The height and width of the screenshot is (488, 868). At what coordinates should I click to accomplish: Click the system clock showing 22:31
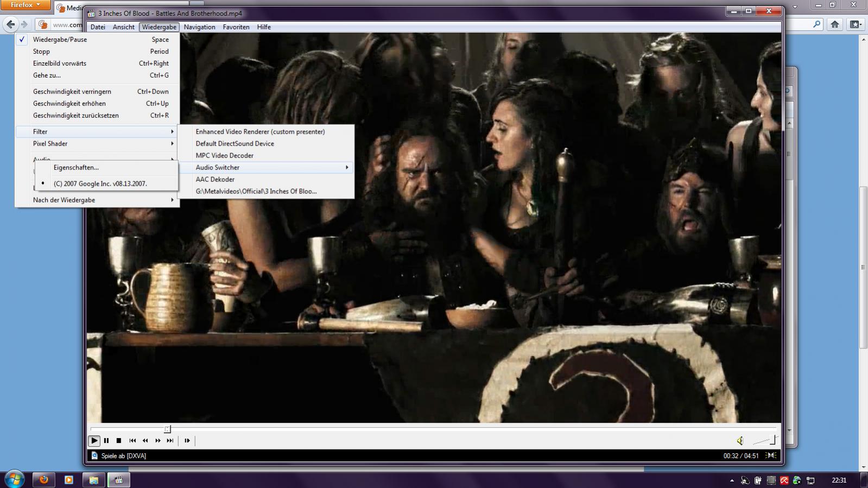839,480
